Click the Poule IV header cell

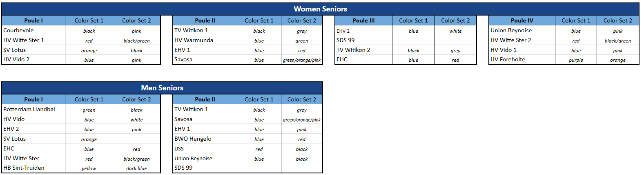(x=521, y=20)
